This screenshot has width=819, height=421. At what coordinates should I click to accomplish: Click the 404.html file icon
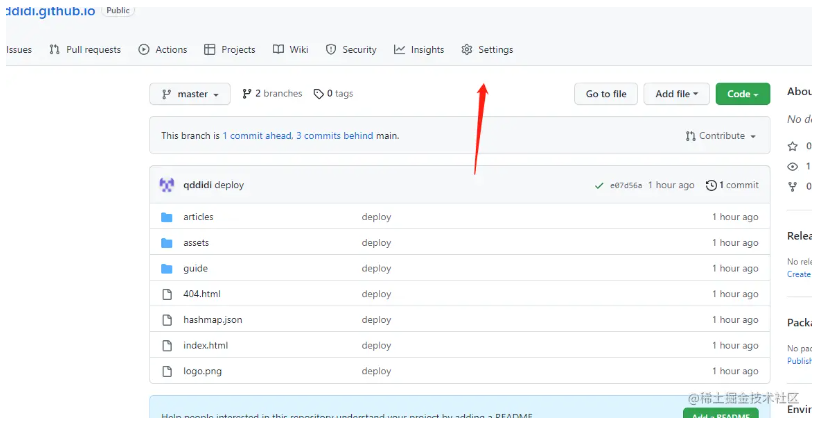pyautogui.click(x=167, y=294)
